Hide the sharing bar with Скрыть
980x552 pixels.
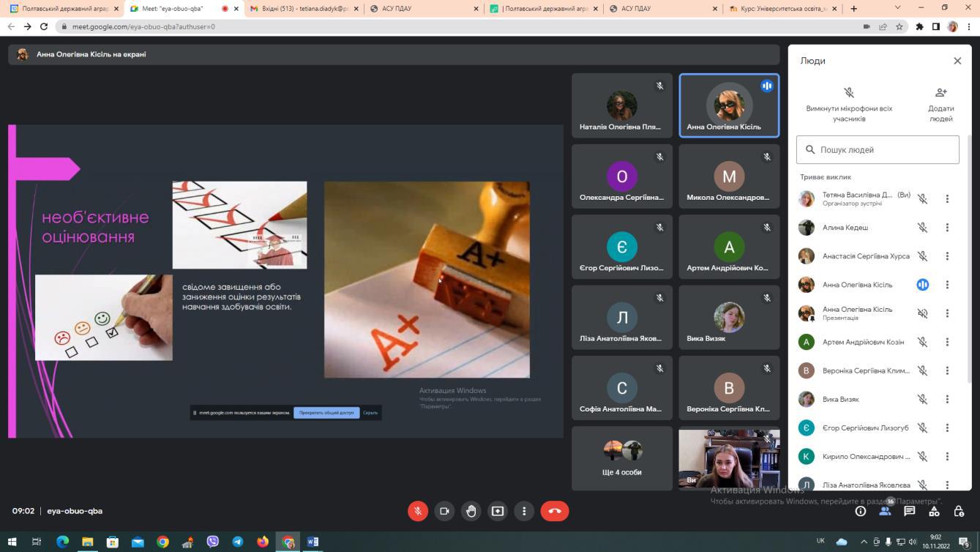(x=370, y=413)
